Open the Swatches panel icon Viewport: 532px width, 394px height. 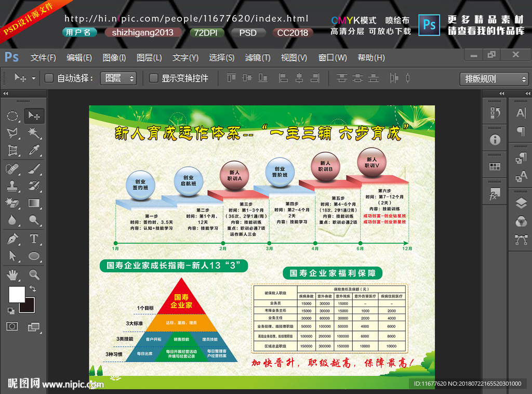(495, 166)
